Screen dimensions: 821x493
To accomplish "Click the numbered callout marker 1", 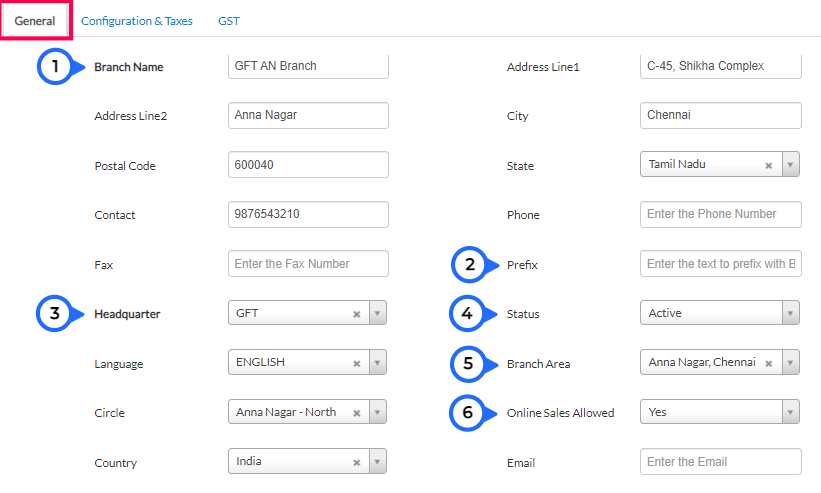I will tap(56, 67).
